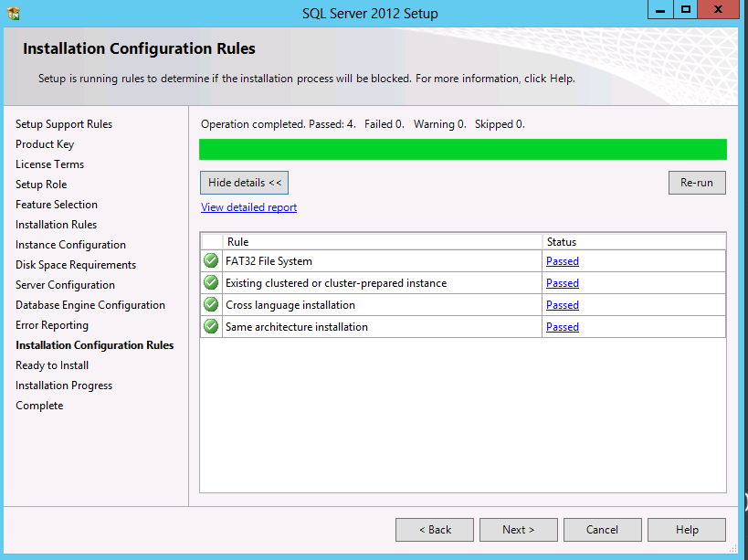Click the green check icon for Same architecture installation

click(211, 327)
